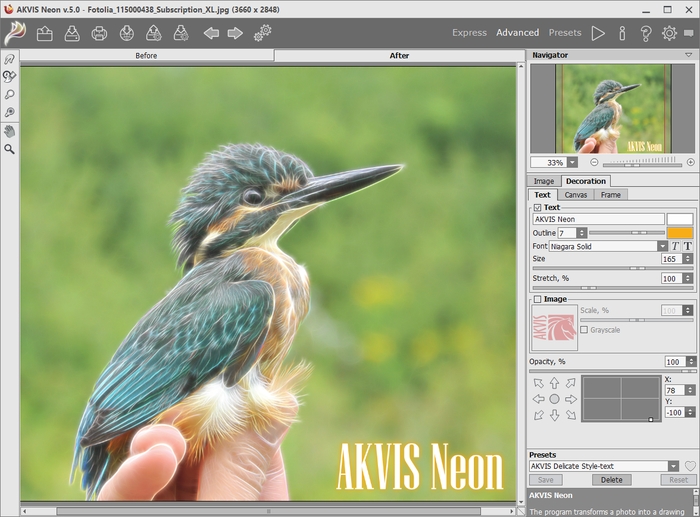Move text to bottom-left position arrow
Viewport: 700px width, 517px height.
pyautogui.click(x=539, y=415)
